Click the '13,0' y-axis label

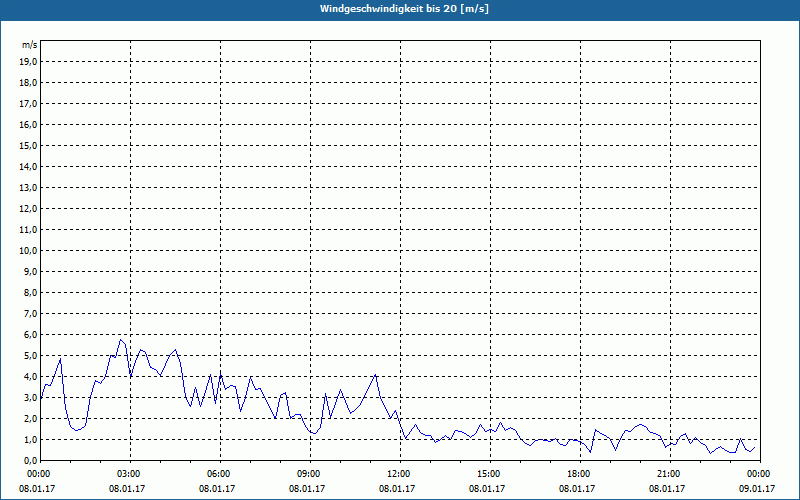click(28, 187)
